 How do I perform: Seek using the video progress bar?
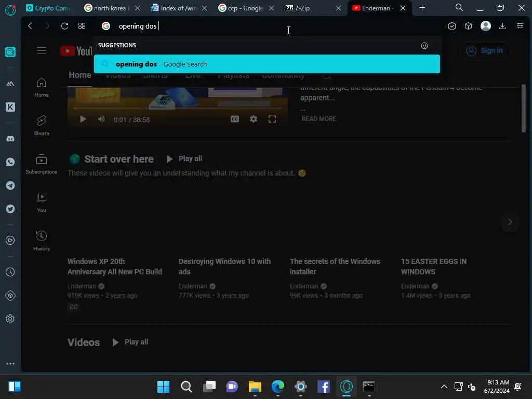click(178, 108)
